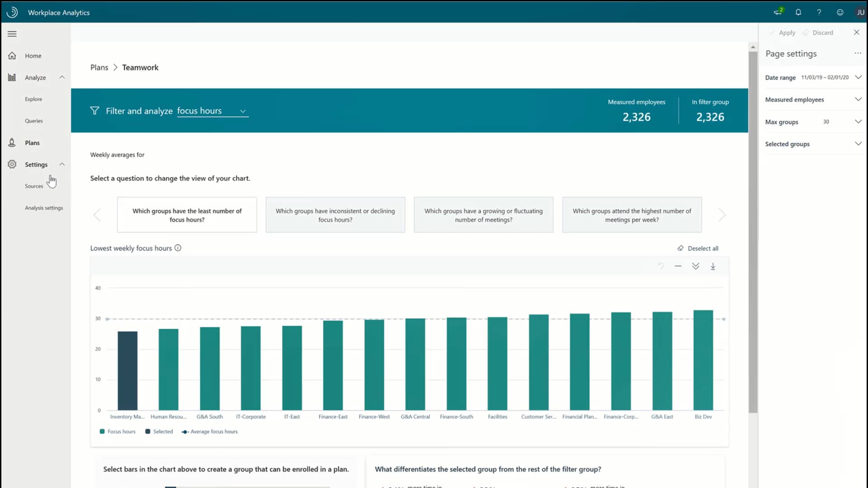Open Sources under Settings

tap(34, 186)
